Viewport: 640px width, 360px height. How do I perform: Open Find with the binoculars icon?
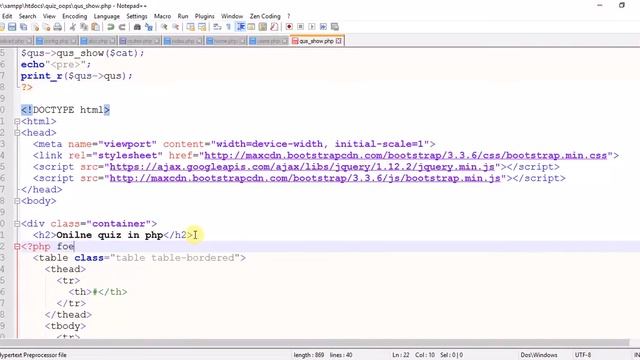click(x=137, y=27)
